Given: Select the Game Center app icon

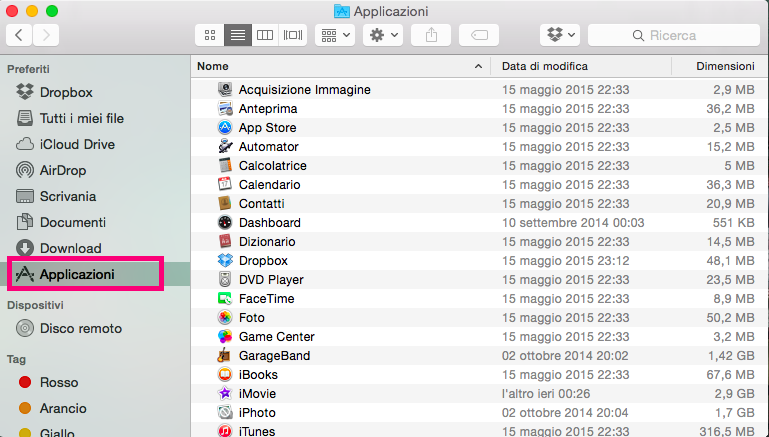Looking at the screenshot, I should (x=225, y=336).
